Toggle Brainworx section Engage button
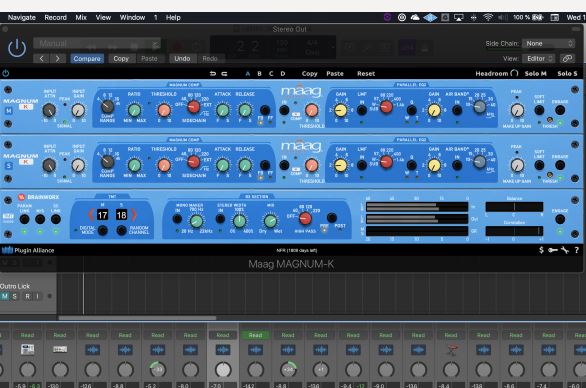586x388 pixels. coord(560,219)
